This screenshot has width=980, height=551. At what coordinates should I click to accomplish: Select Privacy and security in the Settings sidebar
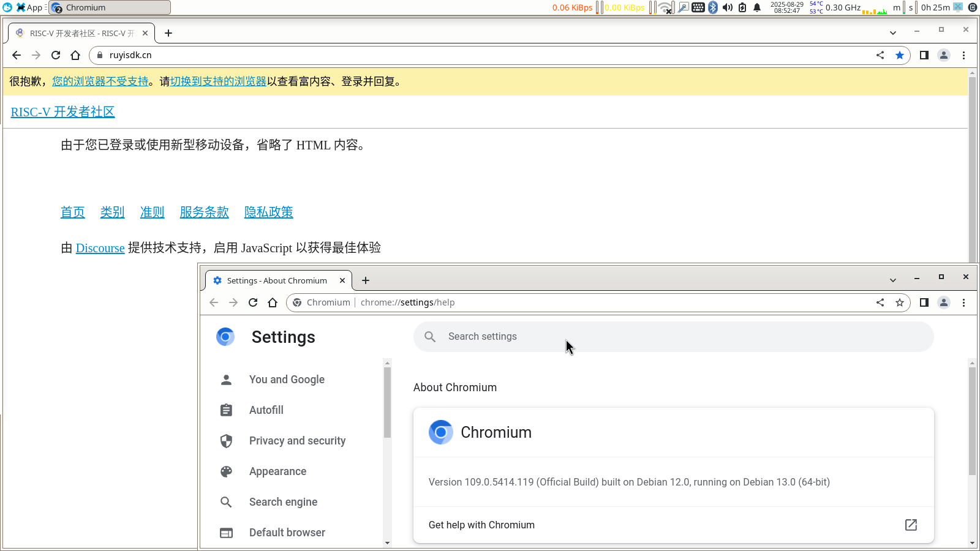297,441
